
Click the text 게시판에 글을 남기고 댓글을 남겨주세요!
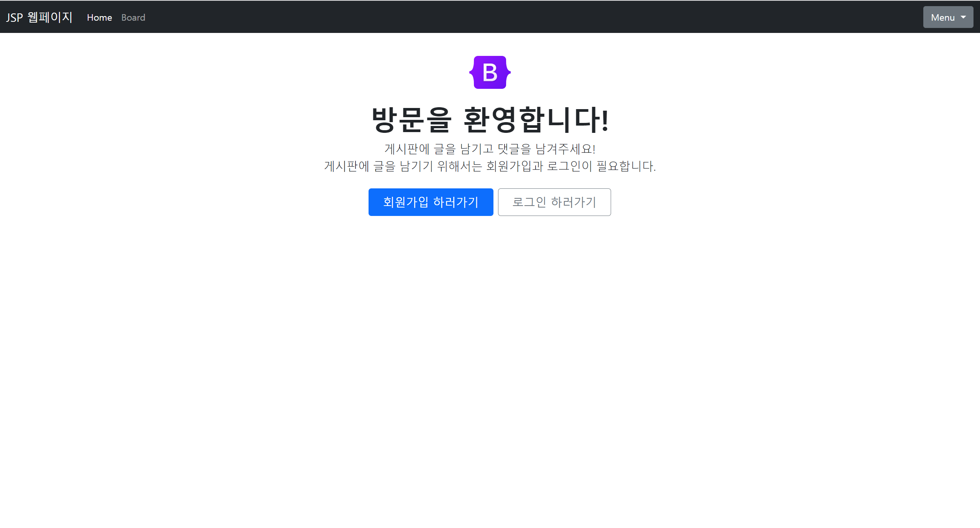click(490, 149)
